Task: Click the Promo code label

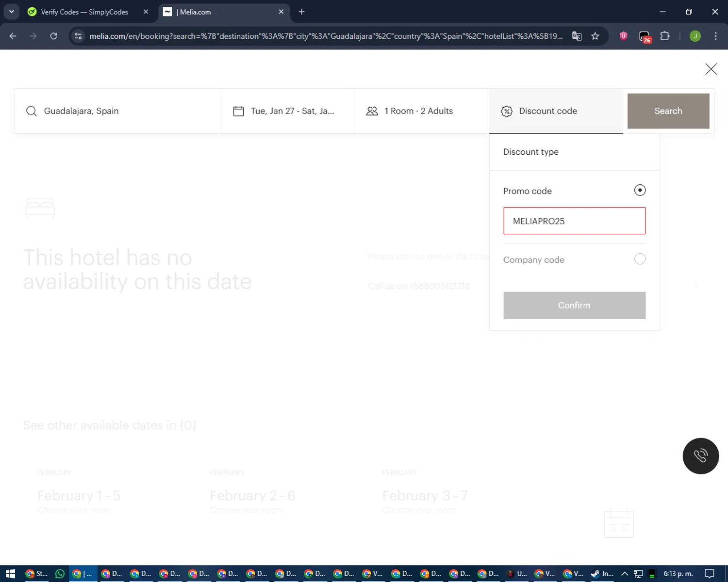Action: [x=528, y=191]
